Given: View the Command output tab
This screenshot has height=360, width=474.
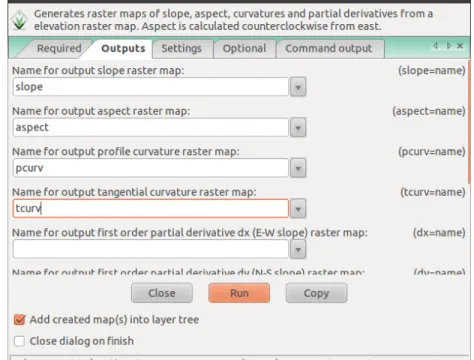Looking at the screenshot, I should [329, 48].
